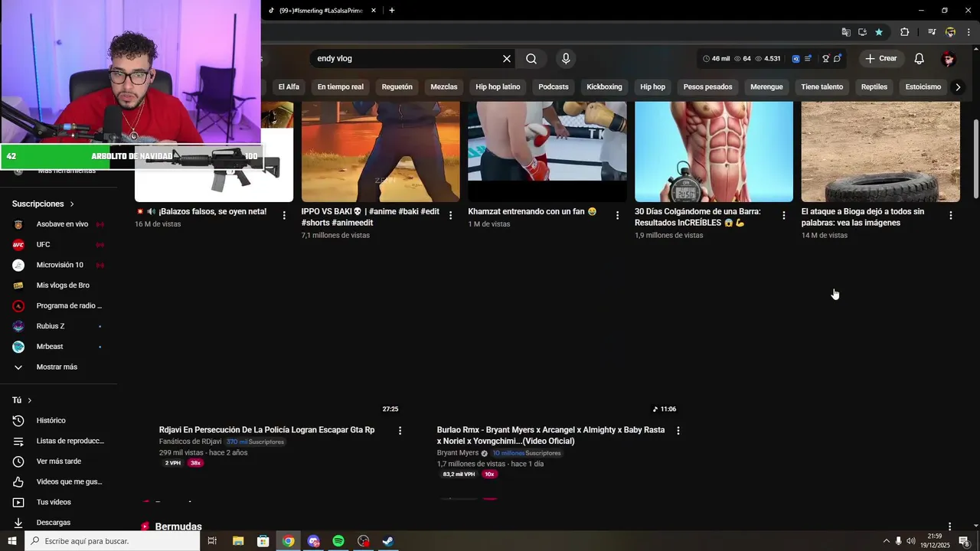Show more filter chips with right arrow
The width and height of the screenshot is (980, 551).
[957, 87]
